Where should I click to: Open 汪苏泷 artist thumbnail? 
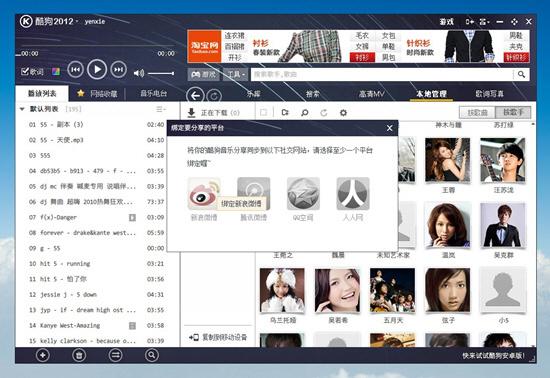coord(503,160)
